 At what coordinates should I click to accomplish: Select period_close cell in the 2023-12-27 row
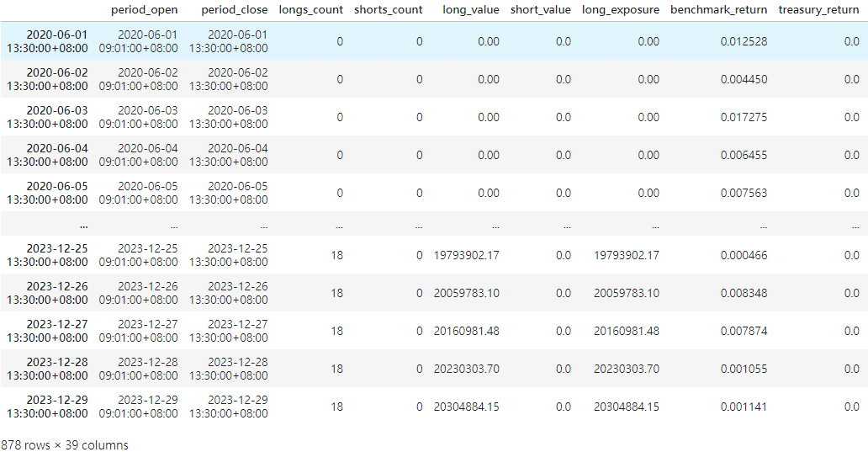(x=229, y=331)
